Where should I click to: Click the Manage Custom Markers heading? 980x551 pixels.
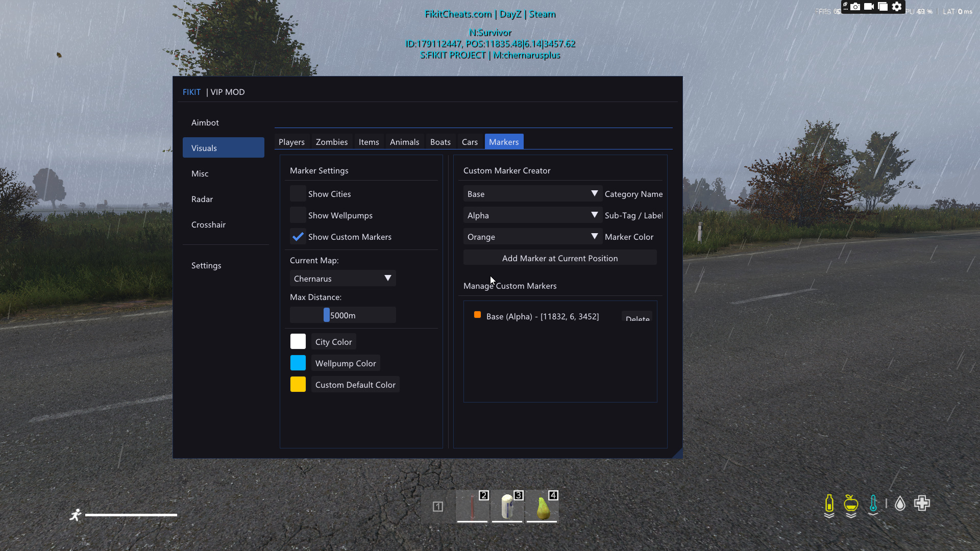tap(510, 286)
